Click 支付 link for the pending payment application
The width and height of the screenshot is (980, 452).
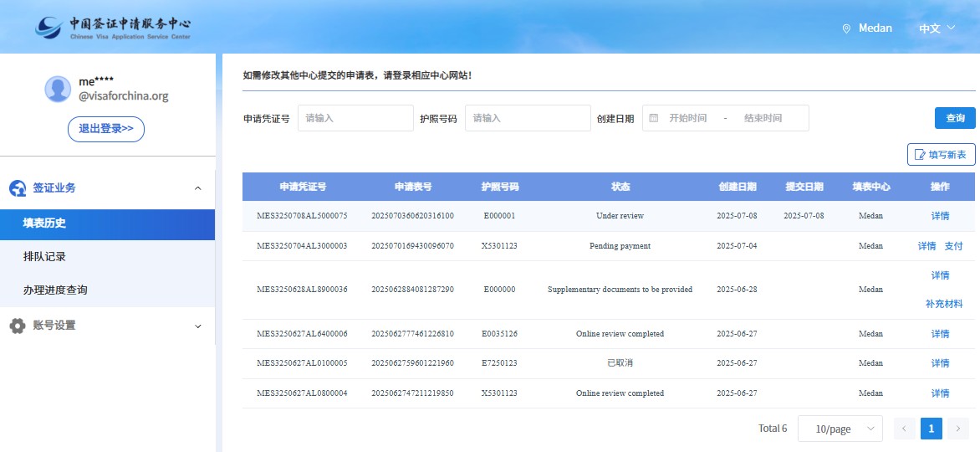pyautogui.click(x=953, y=246)
